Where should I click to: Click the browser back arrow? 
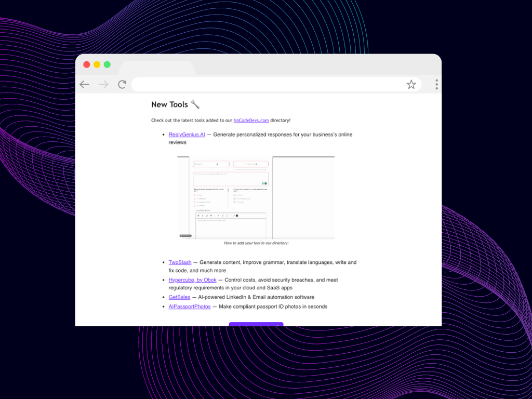(x=84, y=85)
